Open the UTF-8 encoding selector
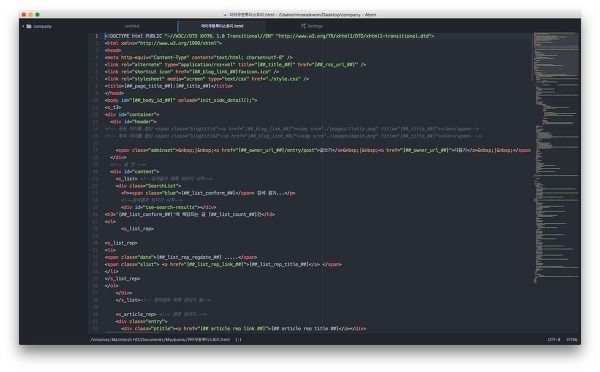Viewport: 600px width, 372px height. 554,339
